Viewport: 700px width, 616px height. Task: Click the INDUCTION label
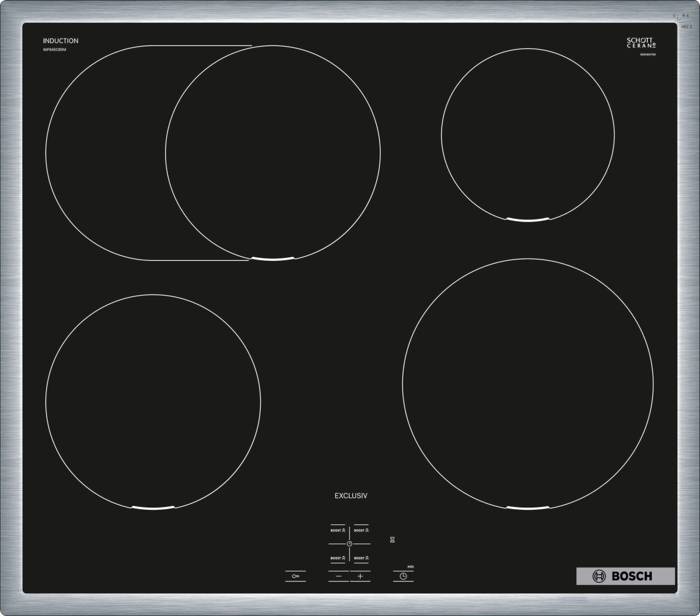[x=61, y=41]
